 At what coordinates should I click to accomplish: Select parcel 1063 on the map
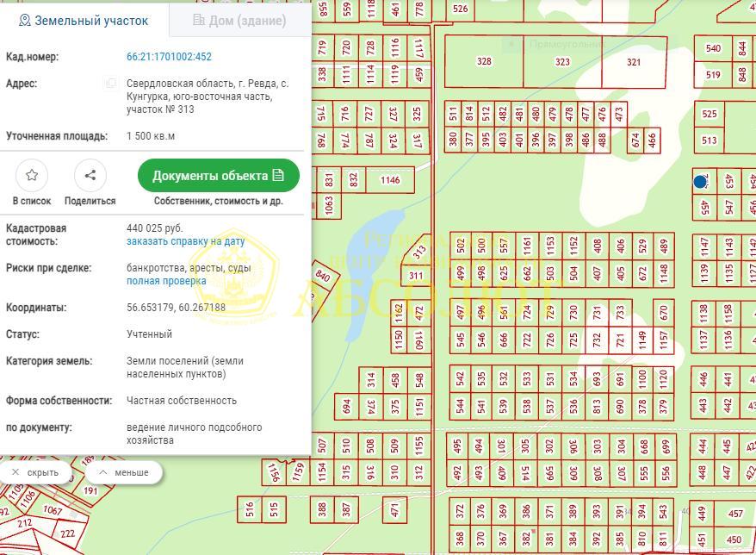coord(329,206)
